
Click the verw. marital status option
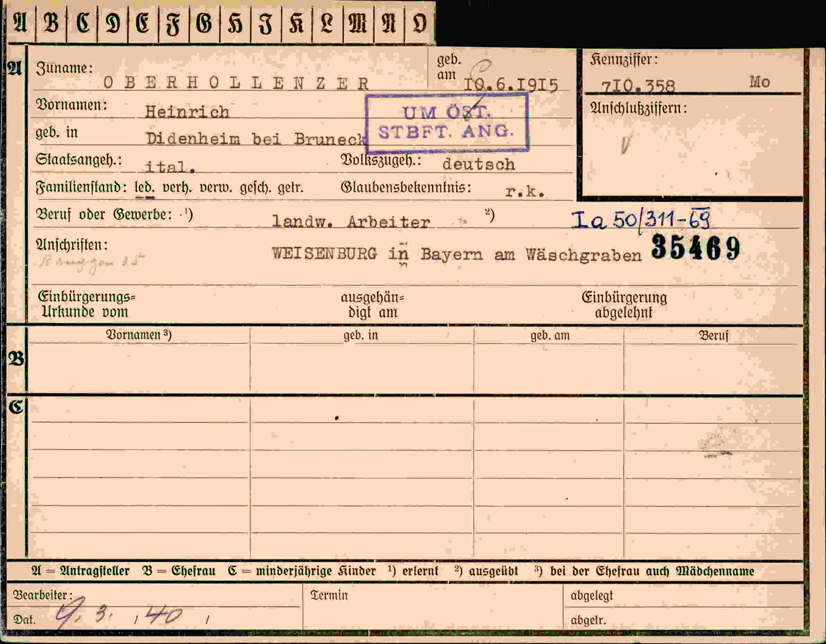216,188
